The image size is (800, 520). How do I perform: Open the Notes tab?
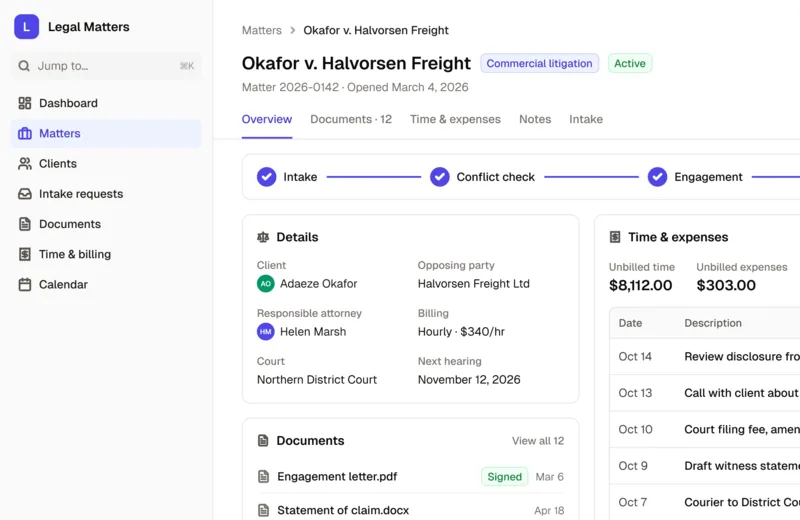coord(535,119)
